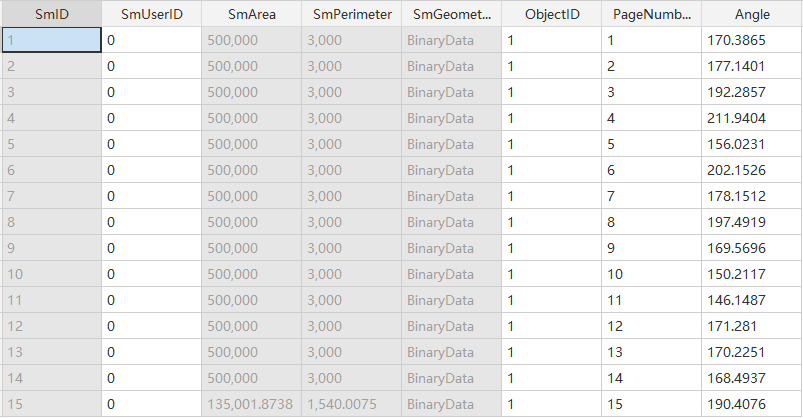Click SmPerimeter cell showing 1,540.0075
This screenshot has width=803, height=418.
[351, 404]
